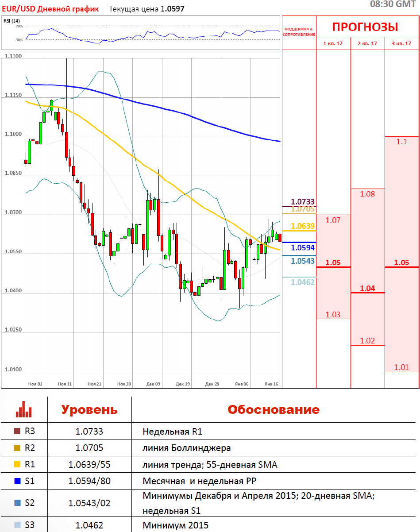The image size is (420, 532).
Task: Click the 08:30 GMT timestamp
Action: [x=392, y=4]
